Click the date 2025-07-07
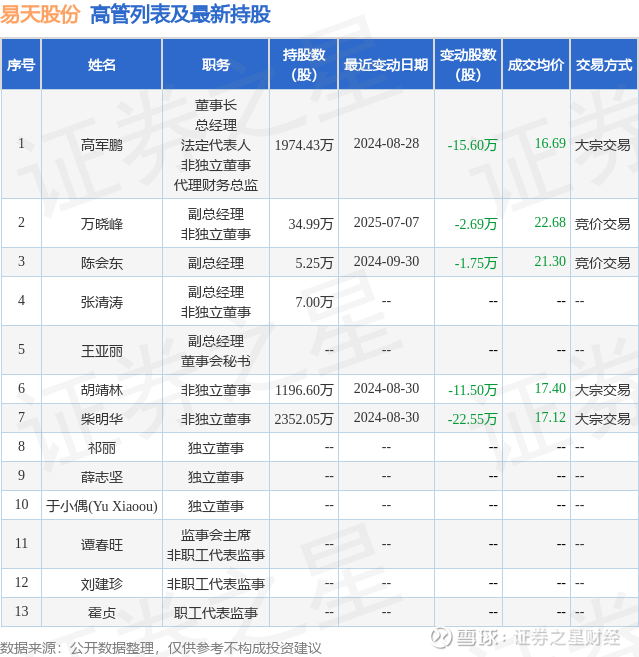 coord(386,222)
